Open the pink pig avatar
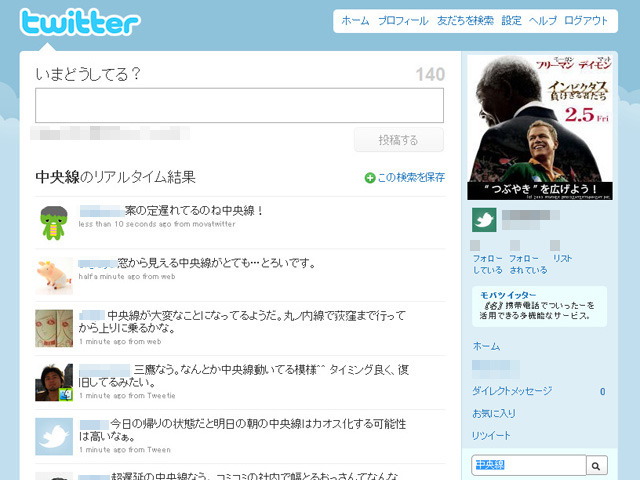 point(54,276)
